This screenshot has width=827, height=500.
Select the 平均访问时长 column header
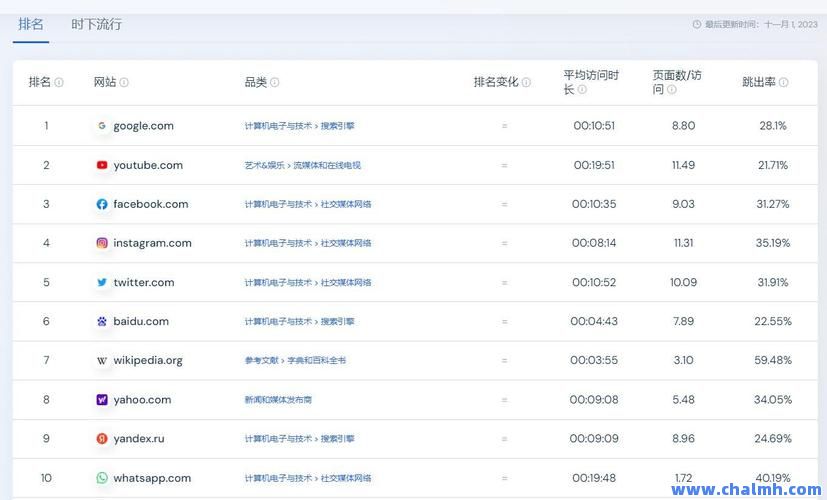(591, 82)
